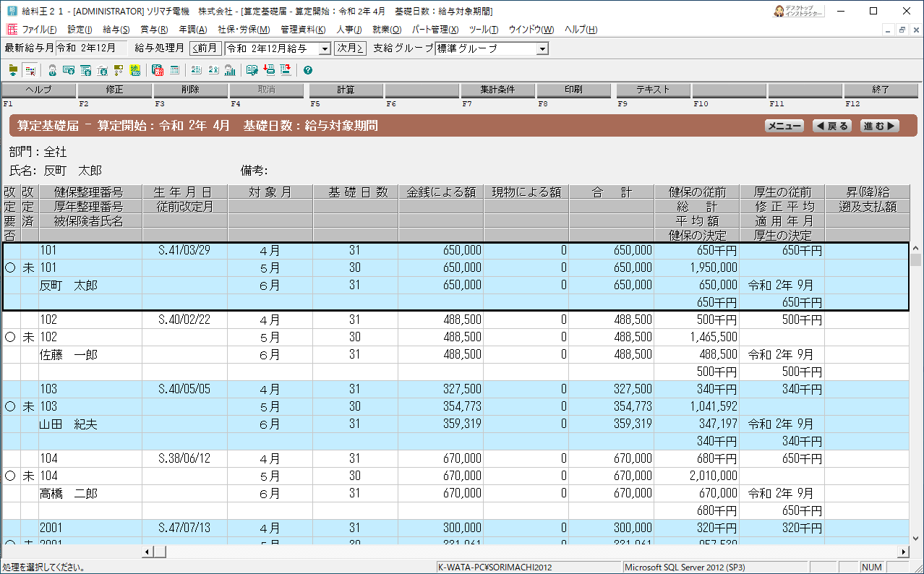
Task: Click the 終了 F12 button
Action: (881, 90)
